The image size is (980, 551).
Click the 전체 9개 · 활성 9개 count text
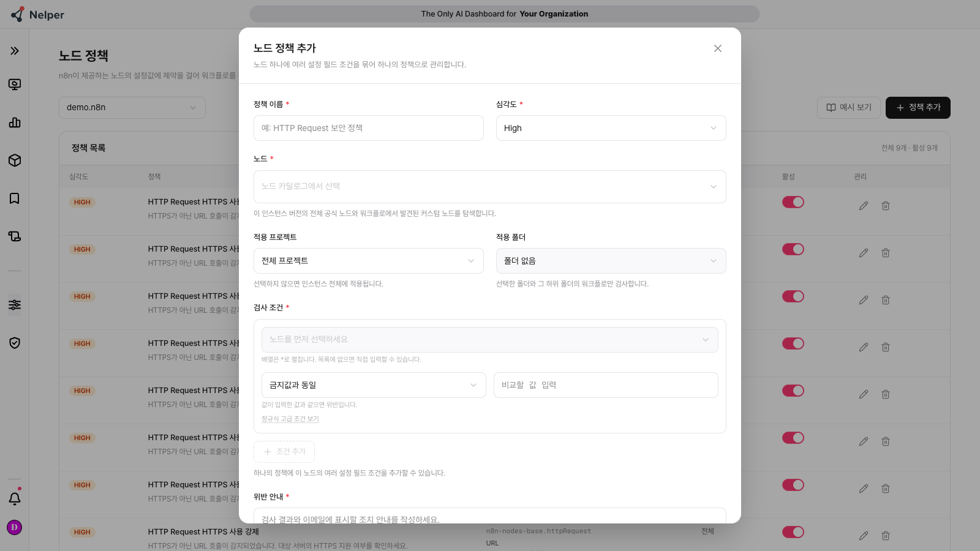pyautogui.click(x=910, y=148)
